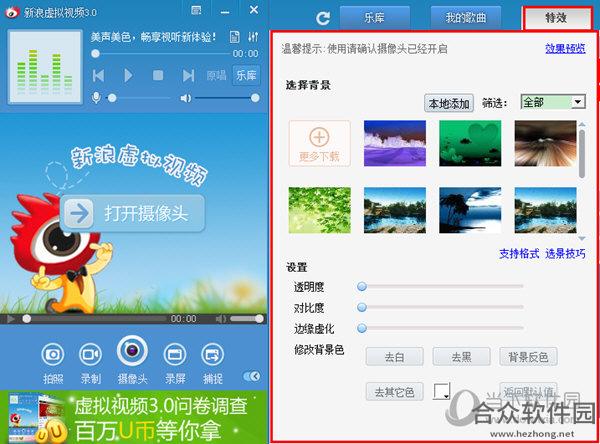Click the song progress slider handle
Image resolution: width=600 pixels, height=444 pixels.
[96, 54]
